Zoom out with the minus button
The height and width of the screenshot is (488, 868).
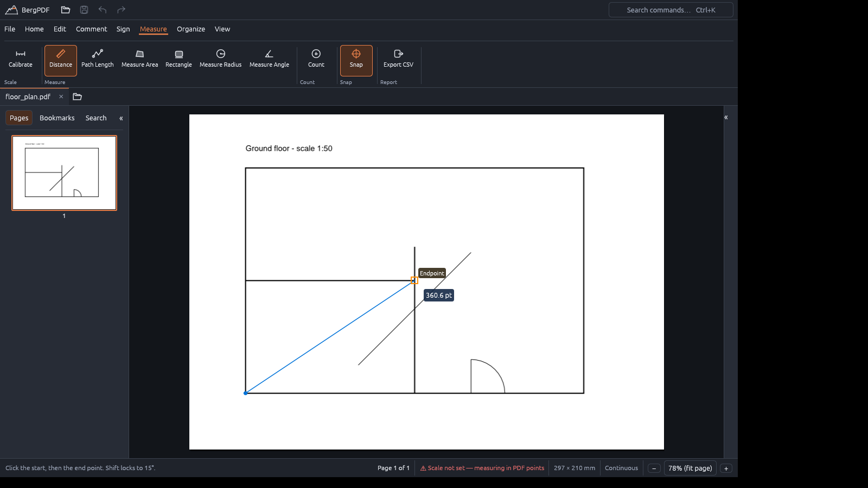pyautogui.click(x=654, y=468)
